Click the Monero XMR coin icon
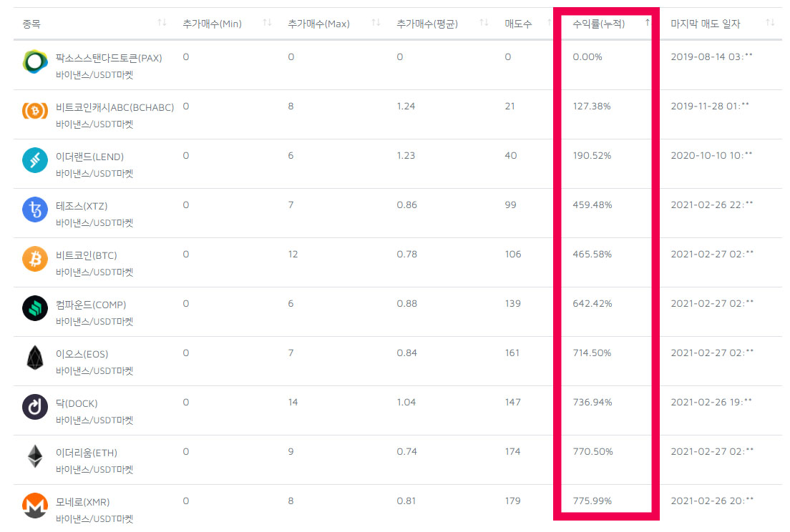 [35, 506]
